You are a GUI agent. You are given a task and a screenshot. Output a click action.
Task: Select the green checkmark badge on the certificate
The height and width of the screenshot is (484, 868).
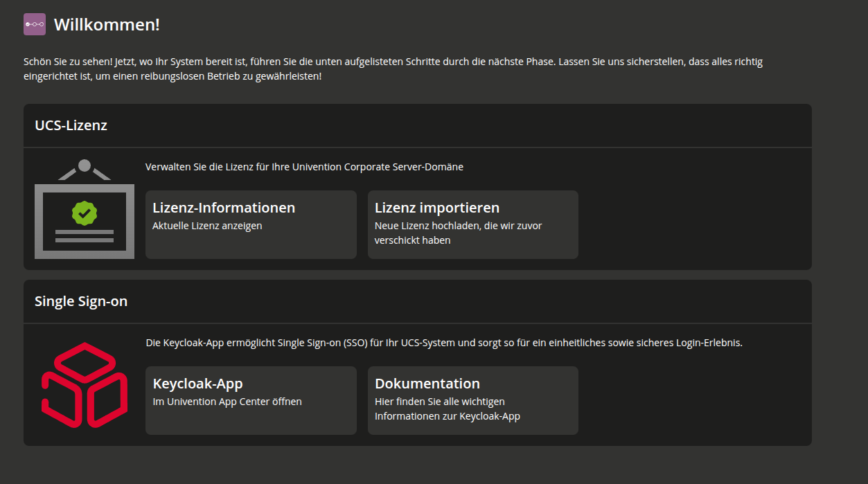pos(84,214)
